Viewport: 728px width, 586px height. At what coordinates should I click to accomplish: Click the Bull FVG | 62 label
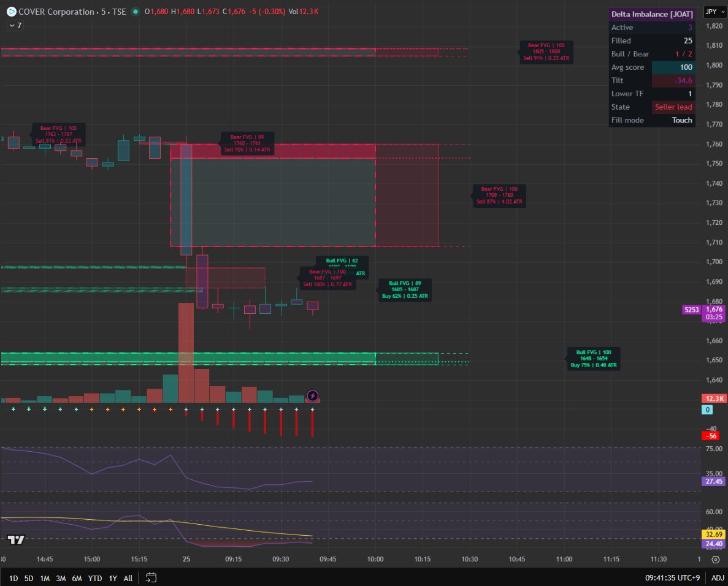coord(342,261)
